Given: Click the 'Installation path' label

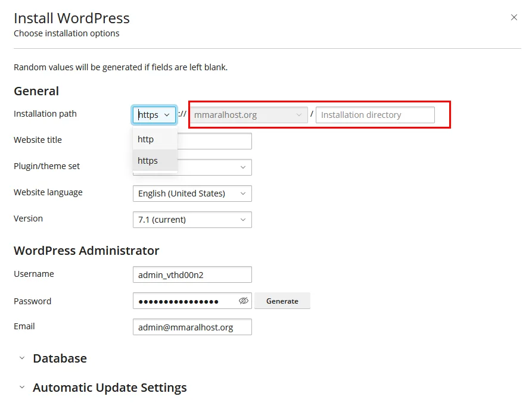Looking at the screenshot, I should pos(45,114).
